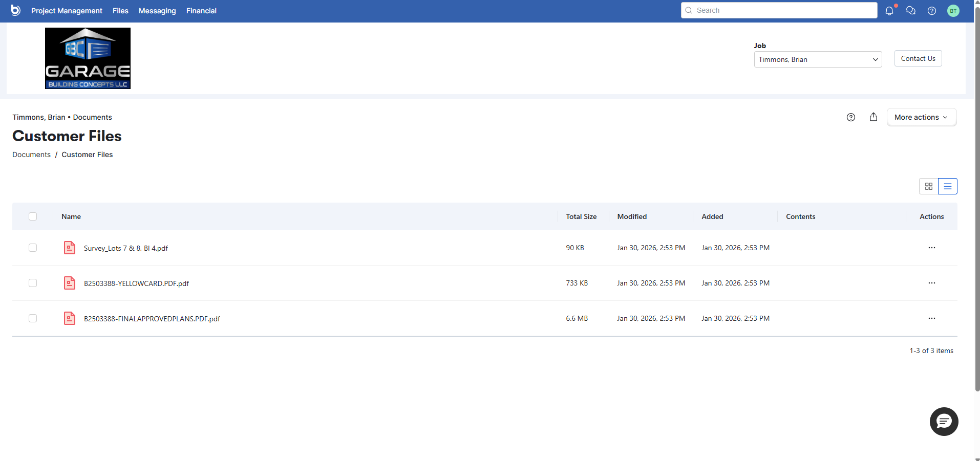Viewport: 980px width, 461px height.
Task: Click the share icon beside More actions
Action: [874, 117]
